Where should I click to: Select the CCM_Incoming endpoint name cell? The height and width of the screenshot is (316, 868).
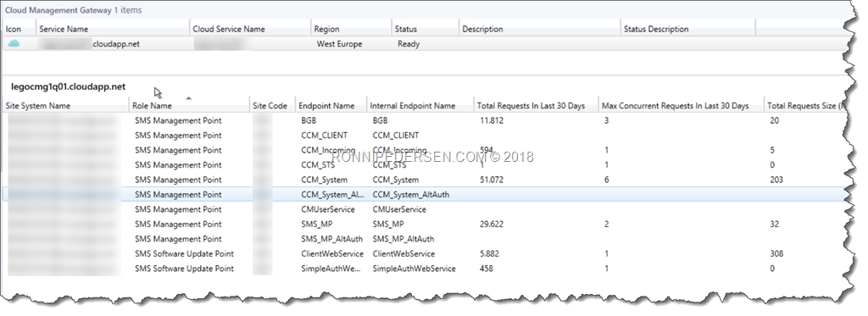[328, 150]
